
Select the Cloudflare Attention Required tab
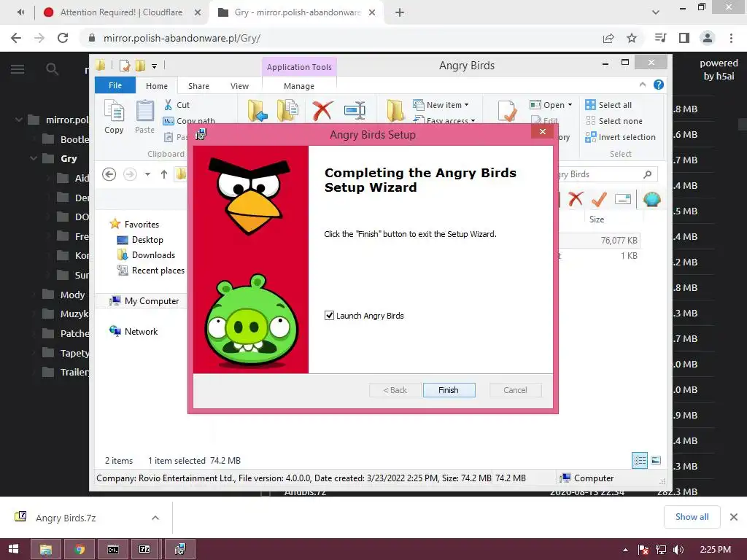(x=122, y=12)
